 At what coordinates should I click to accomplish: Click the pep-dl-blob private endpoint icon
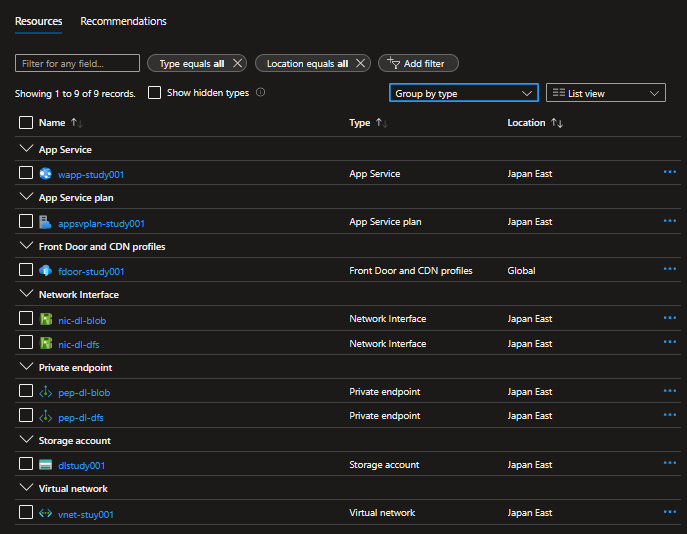point(46,392)
